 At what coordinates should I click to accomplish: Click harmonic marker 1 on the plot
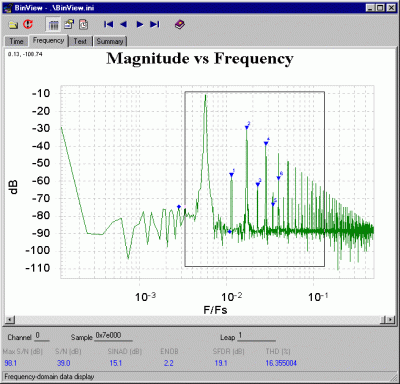[x=232, y=174]
